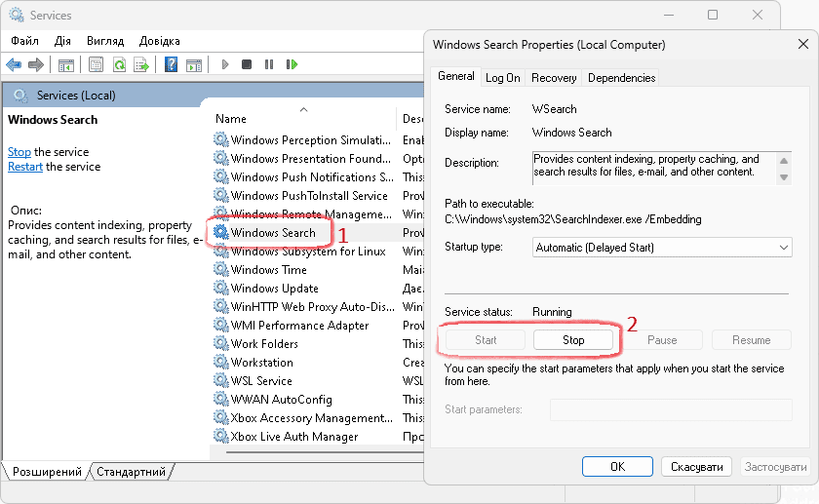Click the gear icon beside WWAN AutoConfig

pyautogui.click(x=221, y=399)
